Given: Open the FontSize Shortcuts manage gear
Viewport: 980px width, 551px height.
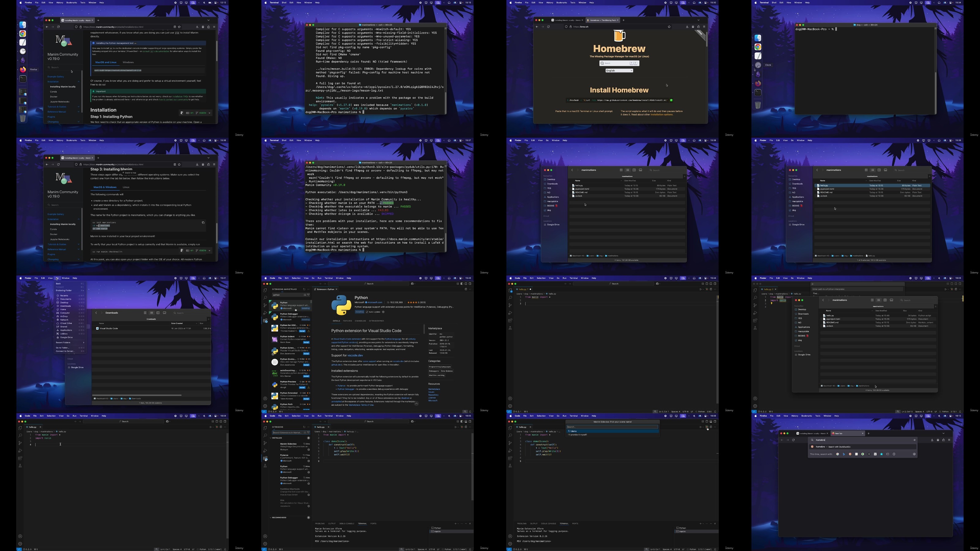Looking at the screenshot, I should point(308,495).
